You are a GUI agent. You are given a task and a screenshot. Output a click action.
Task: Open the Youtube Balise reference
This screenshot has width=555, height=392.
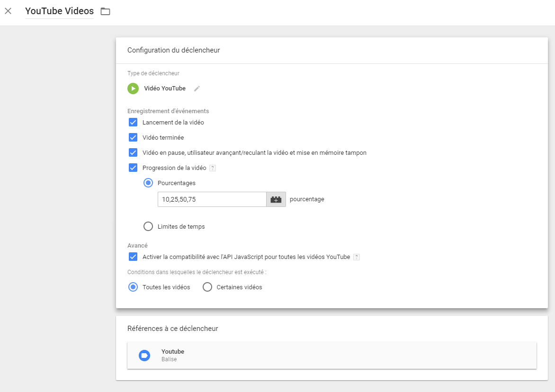[x=331, y=355]
